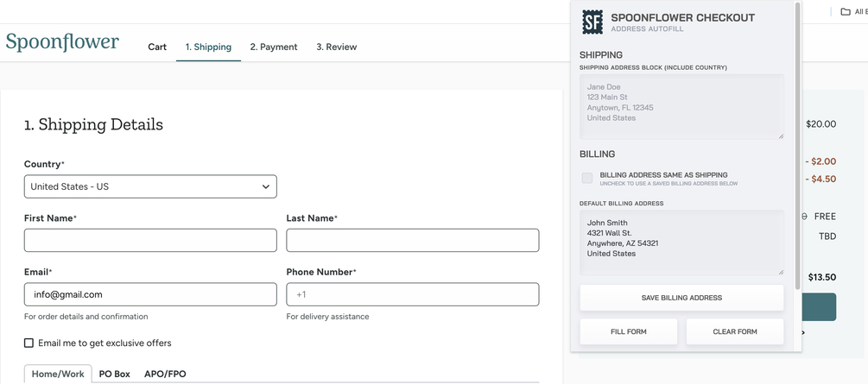Viewport: 868px width, 384px height.
Task: Select the APO/FPO address tab
Action: click(165, 374)
